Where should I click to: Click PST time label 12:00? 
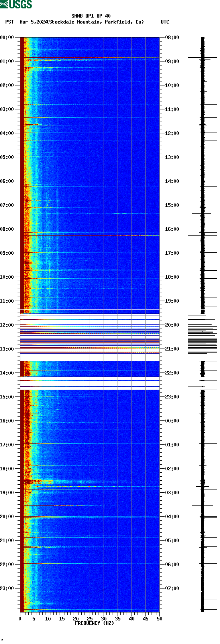(7, 325)
